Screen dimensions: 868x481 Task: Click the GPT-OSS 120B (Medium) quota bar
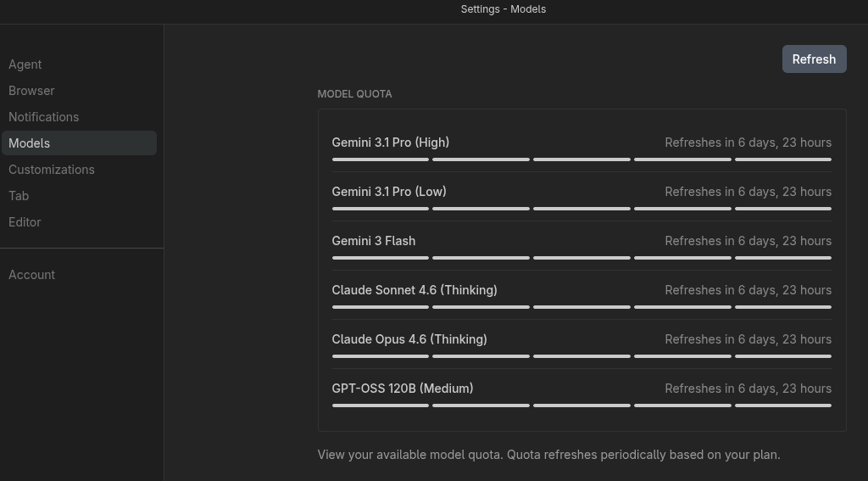pyautogui.click(x=581, y=405)
